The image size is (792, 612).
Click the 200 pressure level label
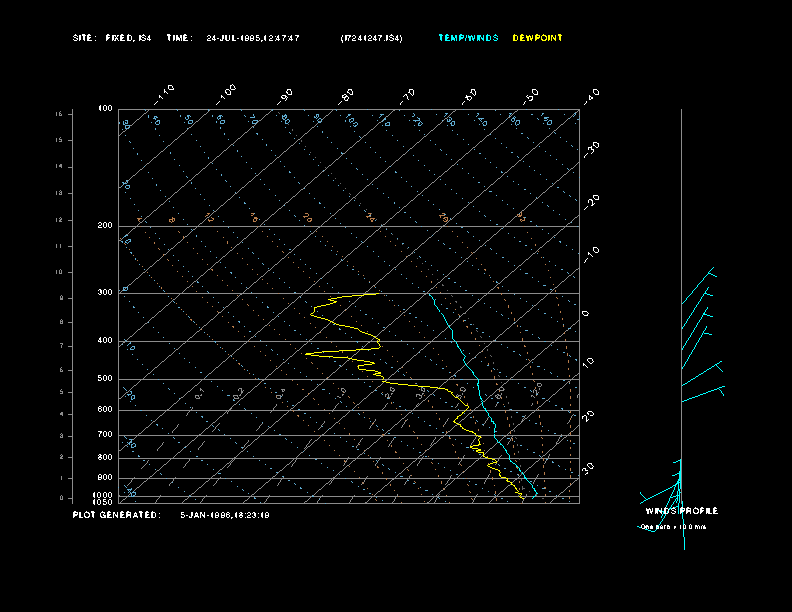pos(105,225)
